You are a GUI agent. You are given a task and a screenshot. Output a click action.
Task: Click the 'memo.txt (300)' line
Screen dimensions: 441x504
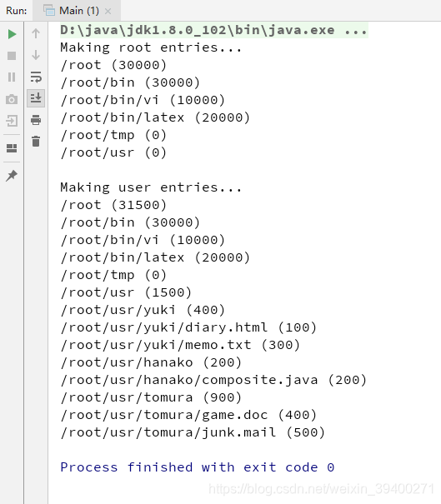click(180, 345)
